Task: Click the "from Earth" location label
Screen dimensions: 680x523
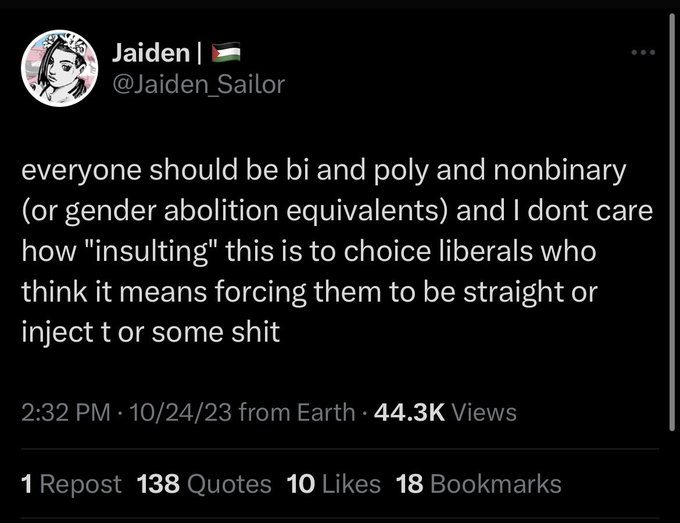Action: pyautogui.click(x=297, y=412)
